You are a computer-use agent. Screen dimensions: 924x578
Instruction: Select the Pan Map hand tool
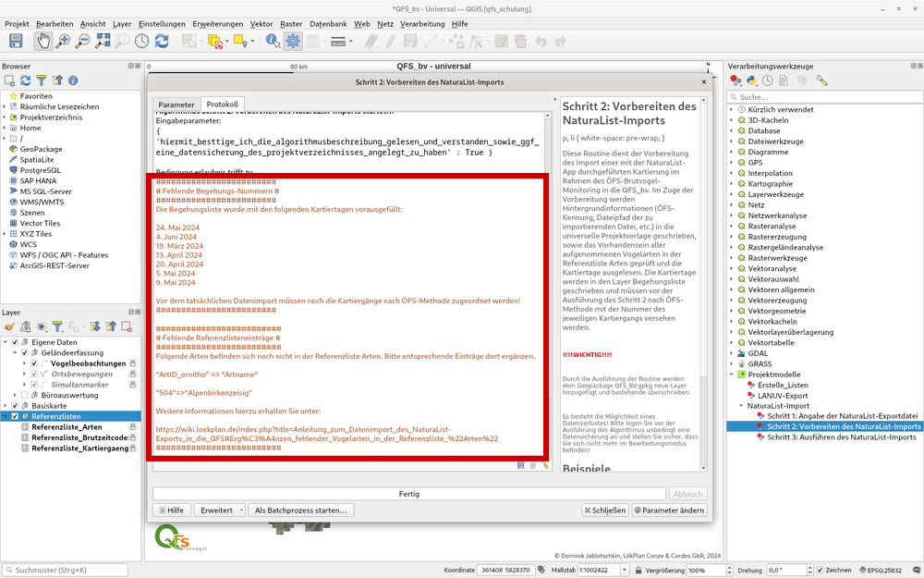[x=43, y=41]
